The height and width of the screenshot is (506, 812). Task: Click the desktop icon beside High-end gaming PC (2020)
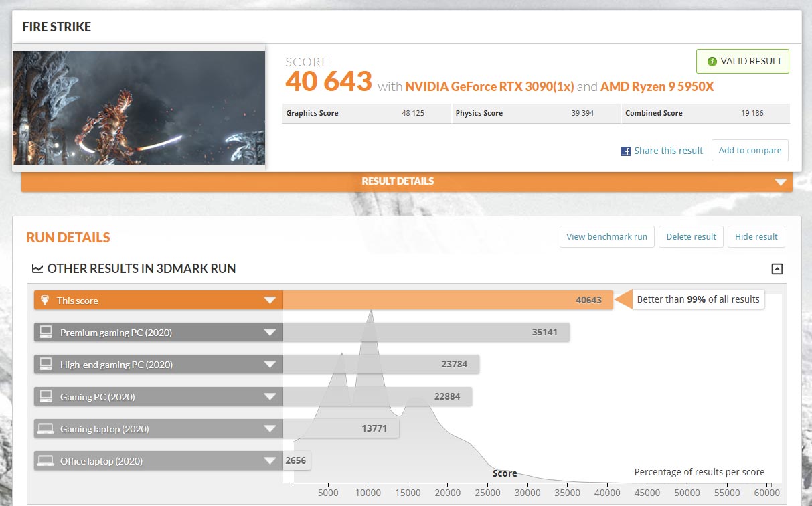[x=46, y=364]
